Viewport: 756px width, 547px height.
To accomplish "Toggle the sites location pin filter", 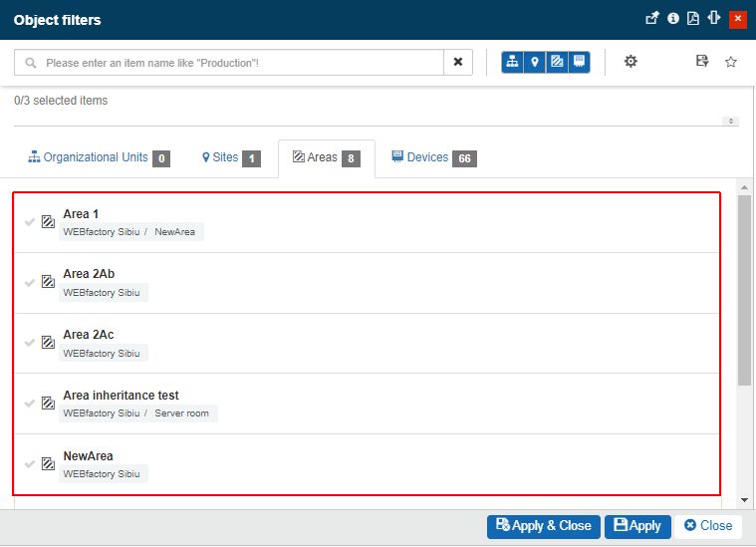I will 535,62.
